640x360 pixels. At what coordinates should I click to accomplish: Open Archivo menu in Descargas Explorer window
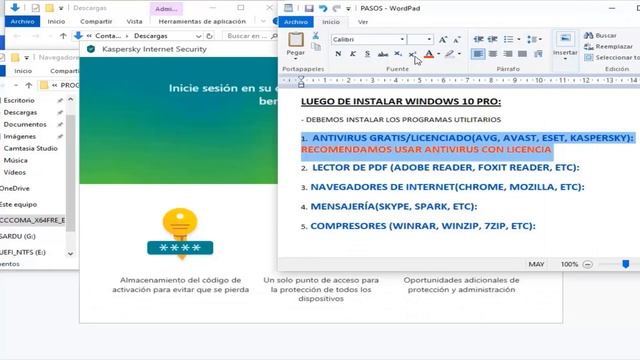click(22, 21)
